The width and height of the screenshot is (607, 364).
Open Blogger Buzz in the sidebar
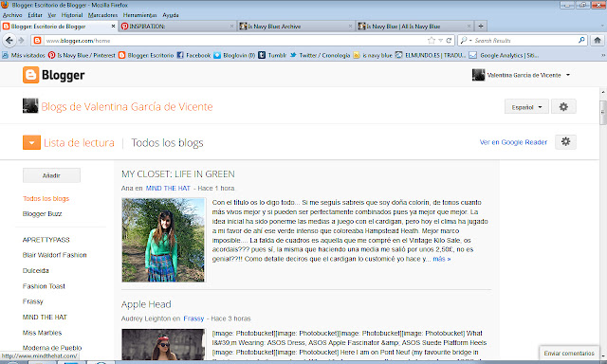tap(42, 213)
